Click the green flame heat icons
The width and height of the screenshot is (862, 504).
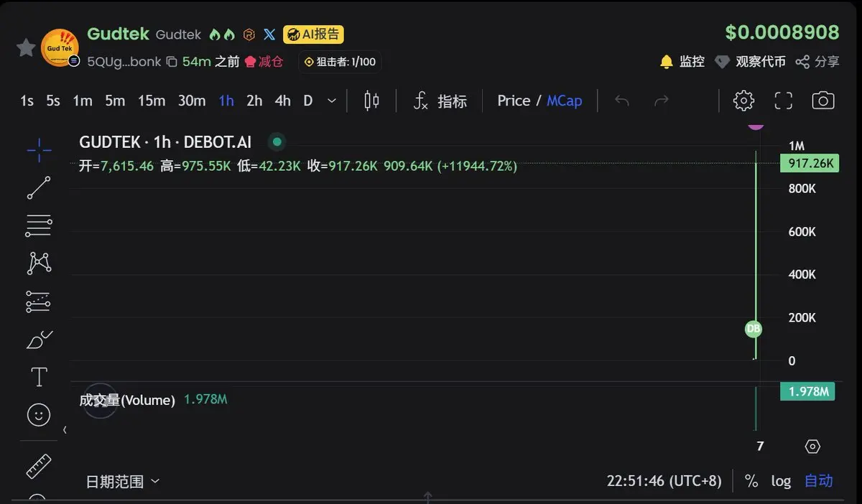(x=222, y=34)
